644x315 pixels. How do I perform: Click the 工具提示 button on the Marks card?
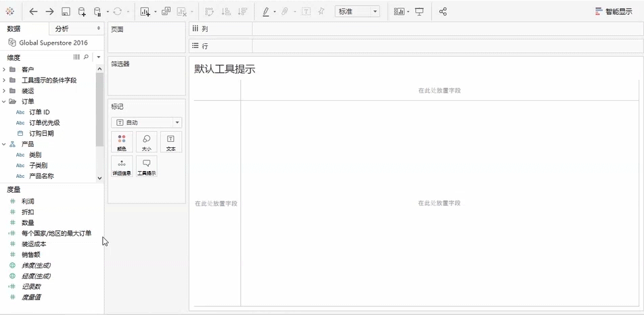(147, 166)
